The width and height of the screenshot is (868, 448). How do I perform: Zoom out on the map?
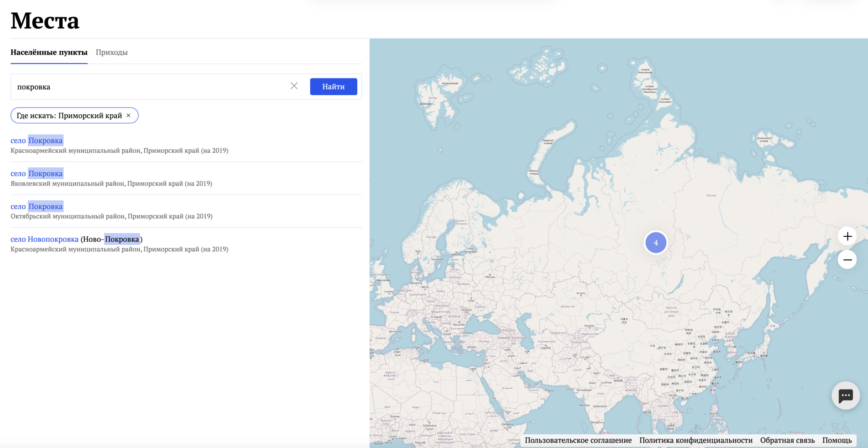point(847,260)
